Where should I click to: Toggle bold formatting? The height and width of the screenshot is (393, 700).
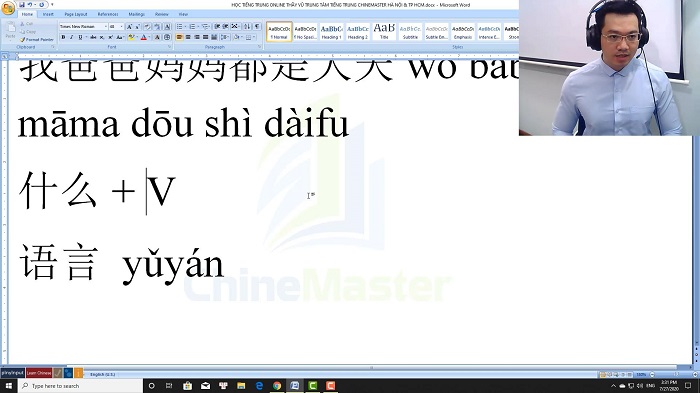(x=63, y=37)
